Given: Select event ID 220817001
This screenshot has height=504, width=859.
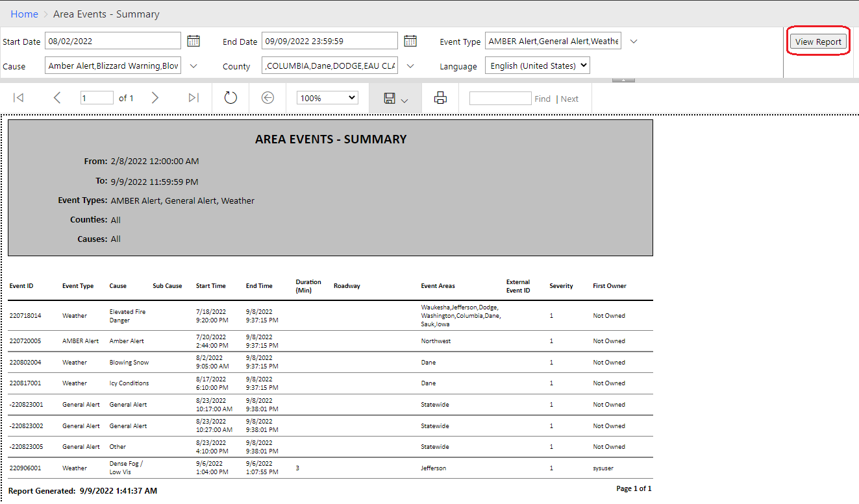Looking at the screenshot, I should 25,383.
